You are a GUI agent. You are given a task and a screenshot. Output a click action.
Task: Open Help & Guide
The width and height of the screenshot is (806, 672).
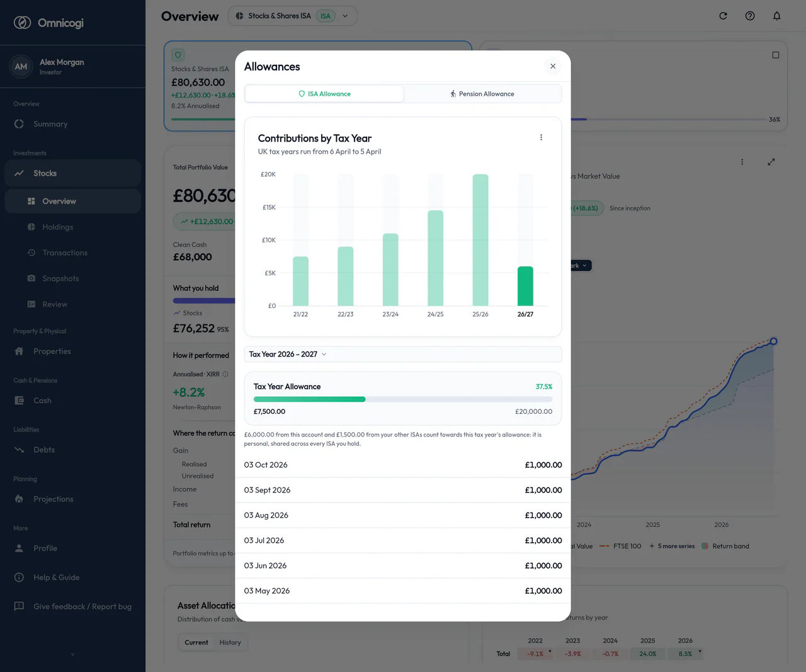coord(72,578)
